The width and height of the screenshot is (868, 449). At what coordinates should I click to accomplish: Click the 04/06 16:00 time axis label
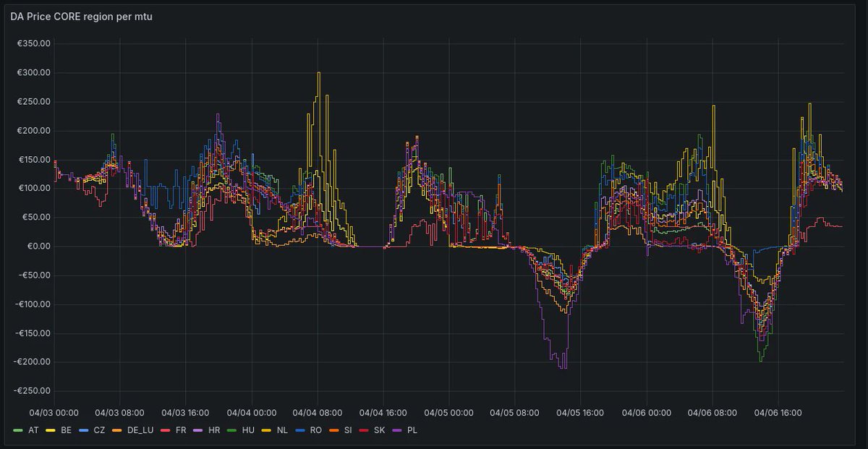[778, 413]
